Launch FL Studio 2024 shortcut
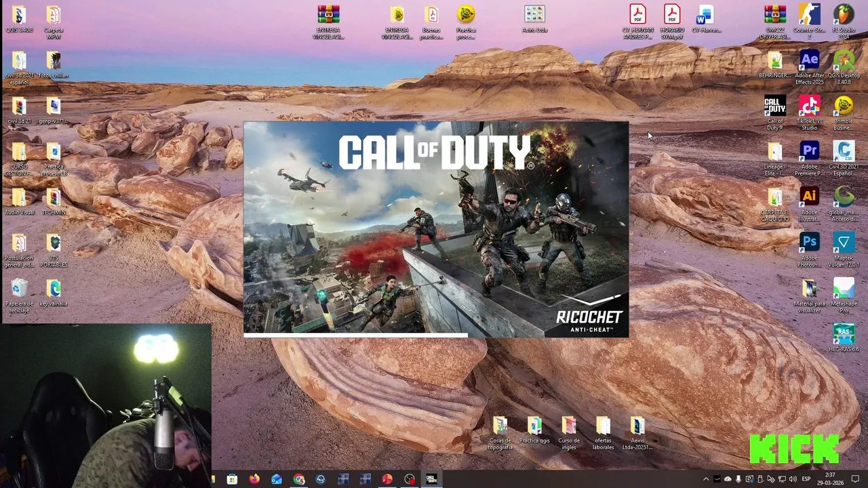The image size is (868, 488). pos(844,22)
